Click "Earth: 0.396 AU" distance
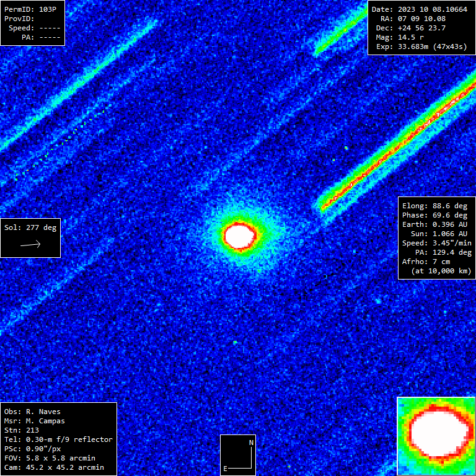The width and height of the screenshot is (476, 476). (434, 224)
